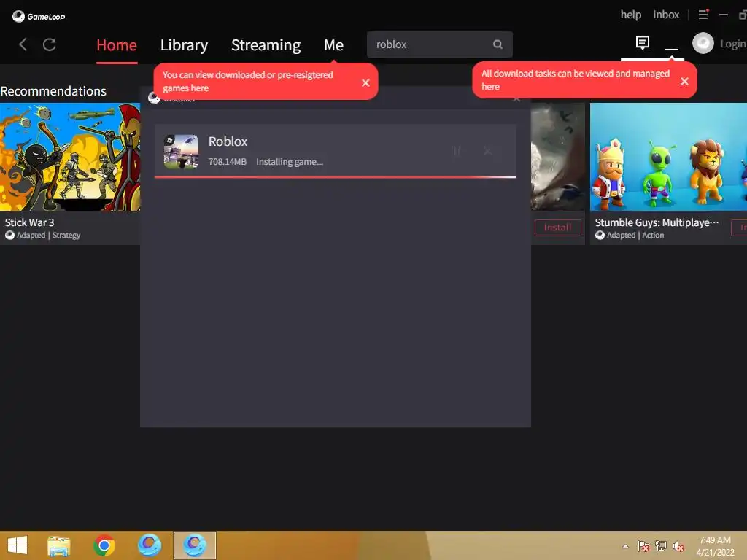Click the muted volume tray icon
The image size is (747, 560).
[x=678, y=546]
